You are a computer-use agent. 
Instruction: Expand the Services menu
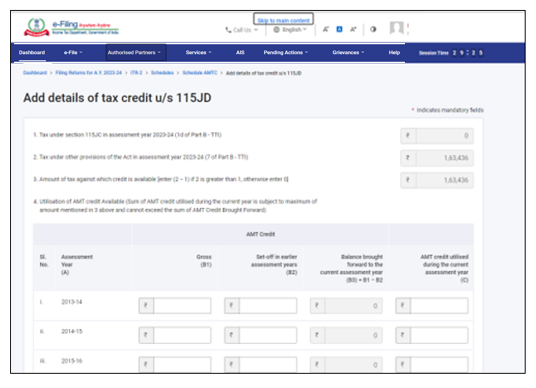point(199,52)
